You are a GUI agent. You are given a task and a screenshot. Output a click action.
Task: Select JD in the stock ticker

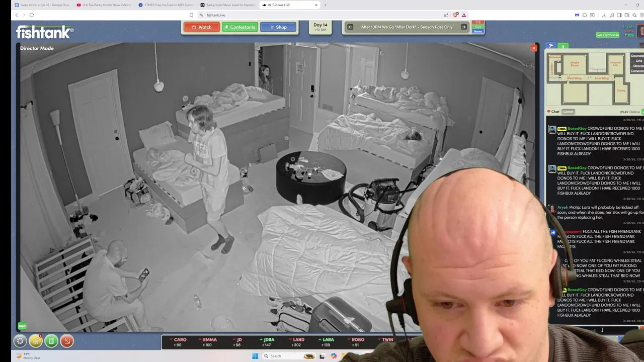click(237, 342)
